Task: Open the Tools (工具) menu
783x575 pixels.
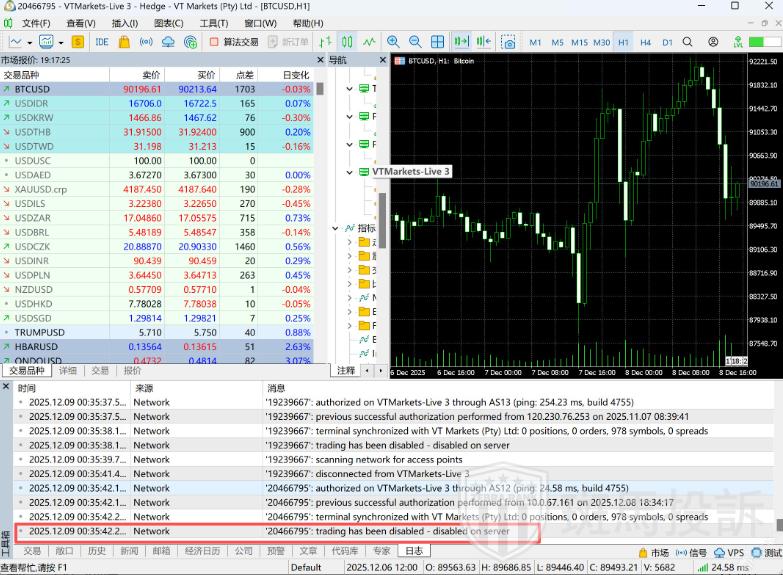Action: point(213,23)
